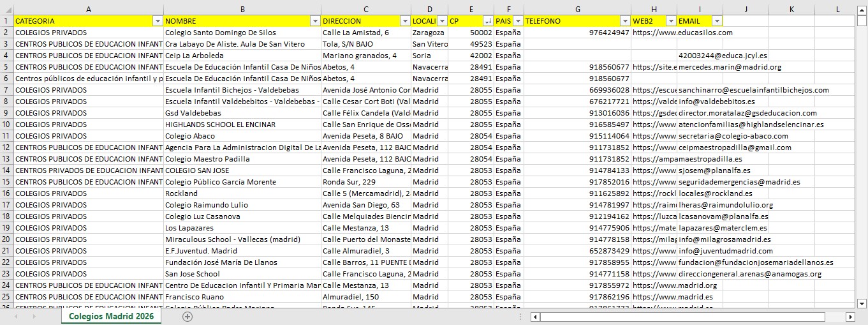The width and height of the screenshot is (868, 325).
Task: Select row 1 header
Action: coord(6,21)
